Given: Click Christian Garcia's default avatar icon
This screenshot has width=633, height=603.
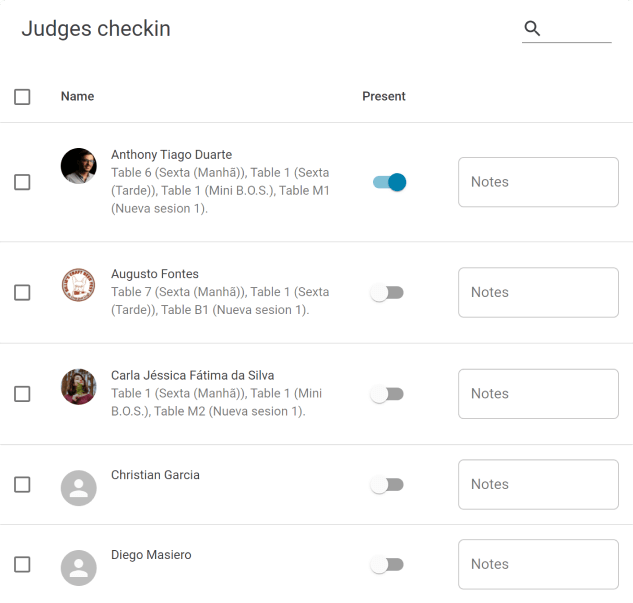Looking at the screenshot, I should 78,487.
